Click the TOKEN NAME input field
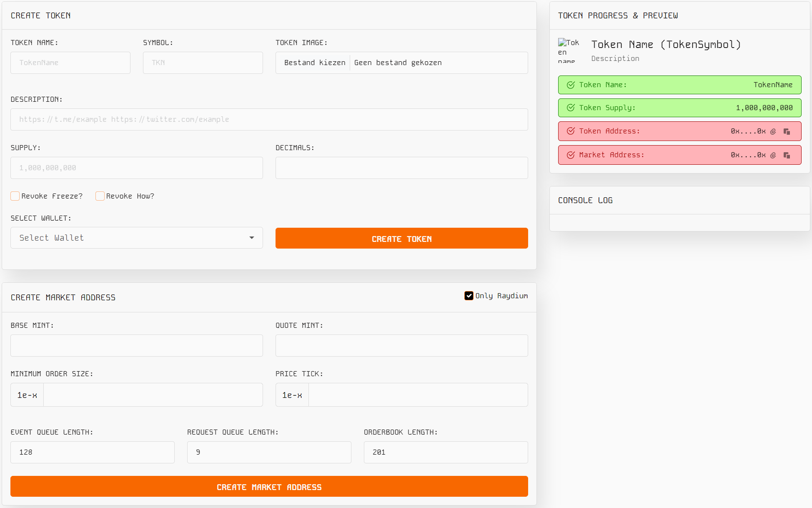 pos(70,63)
